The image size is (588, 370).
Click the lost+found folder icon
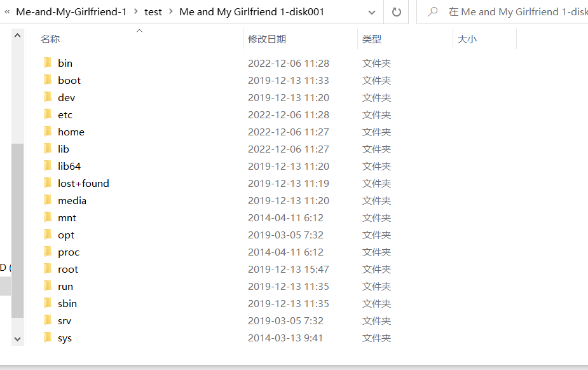pyautogui.click(x=48, y=183)
